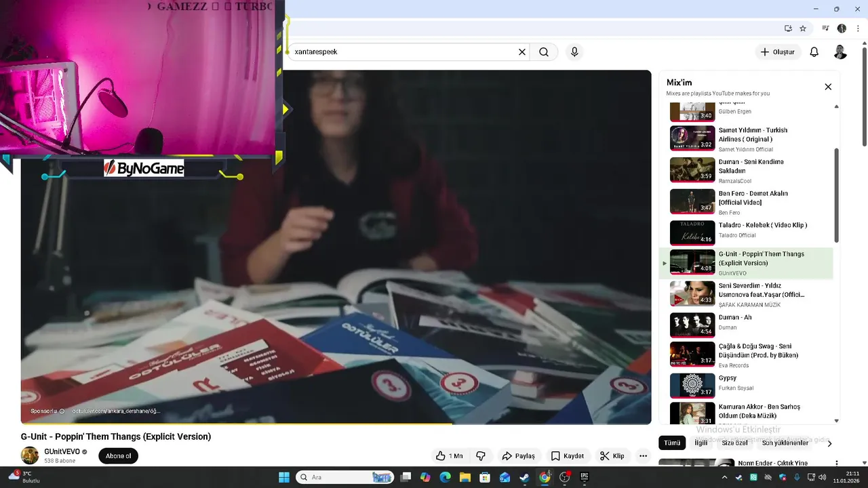The height and width of the screenshot is (488, 868).
Task: Open GUnitVEVO channel link
Action: click(62, 451)
